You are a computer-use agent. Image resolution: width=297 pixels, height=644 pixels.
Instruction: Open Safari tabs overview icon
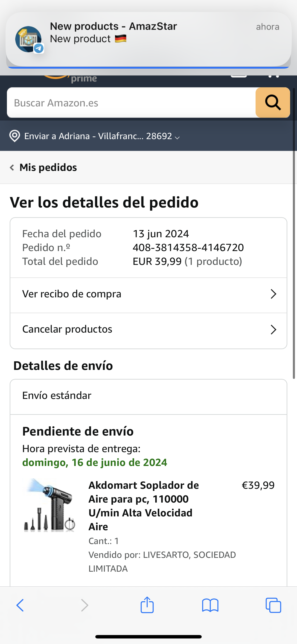[x=273, y=605]
